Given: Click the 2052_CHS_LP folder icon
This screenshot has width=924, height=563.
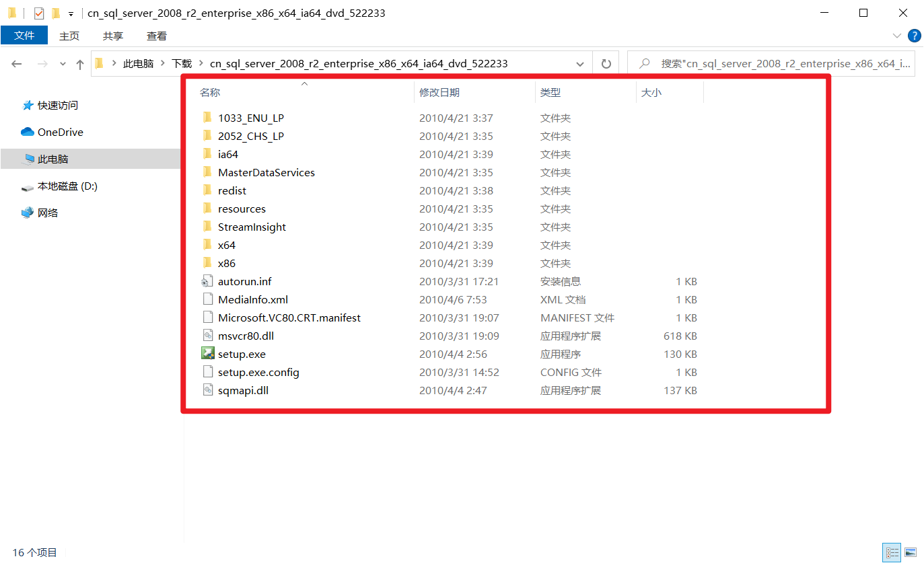Looking at the screenshot, I should click(207, 136).
